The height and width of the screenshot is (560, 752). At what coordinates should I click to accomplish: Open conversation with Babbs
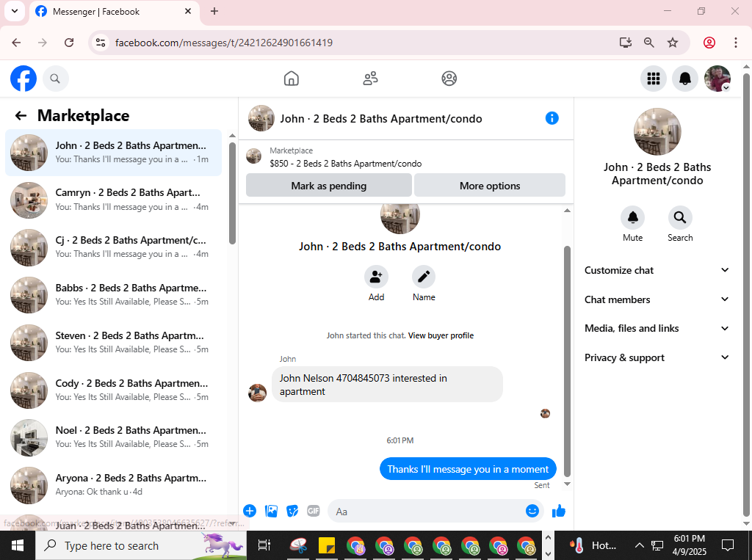(114, 295)
